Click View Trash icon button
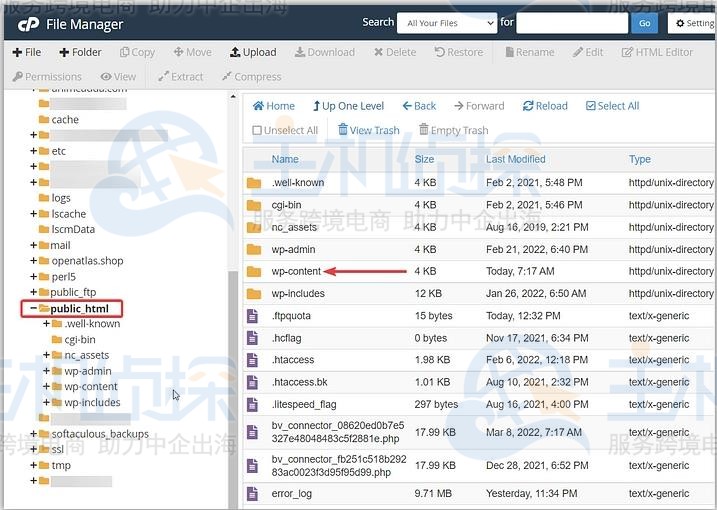Screen dimensions: 717x510 pos(343,130)
